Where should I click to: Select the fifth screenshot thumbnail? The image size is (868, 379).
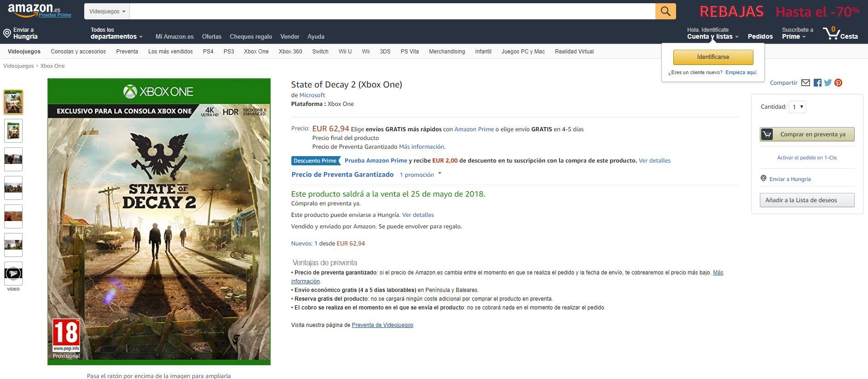click(x=13, y=216)
